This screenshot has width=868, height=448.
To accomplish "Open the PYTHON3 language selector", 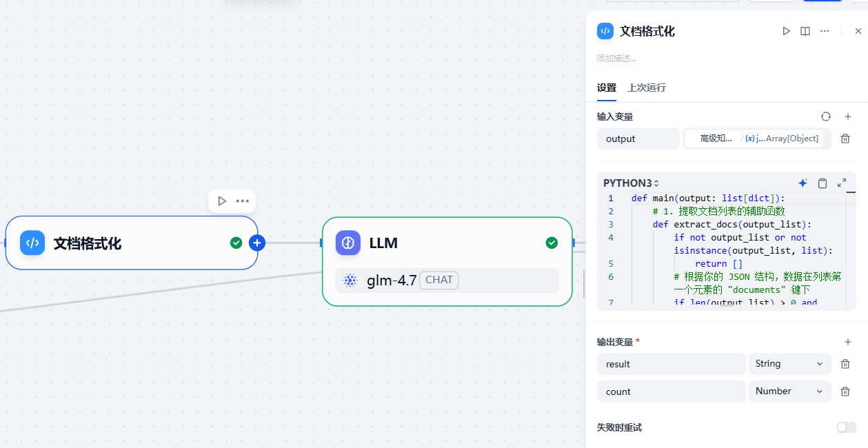I will (631, 183).
